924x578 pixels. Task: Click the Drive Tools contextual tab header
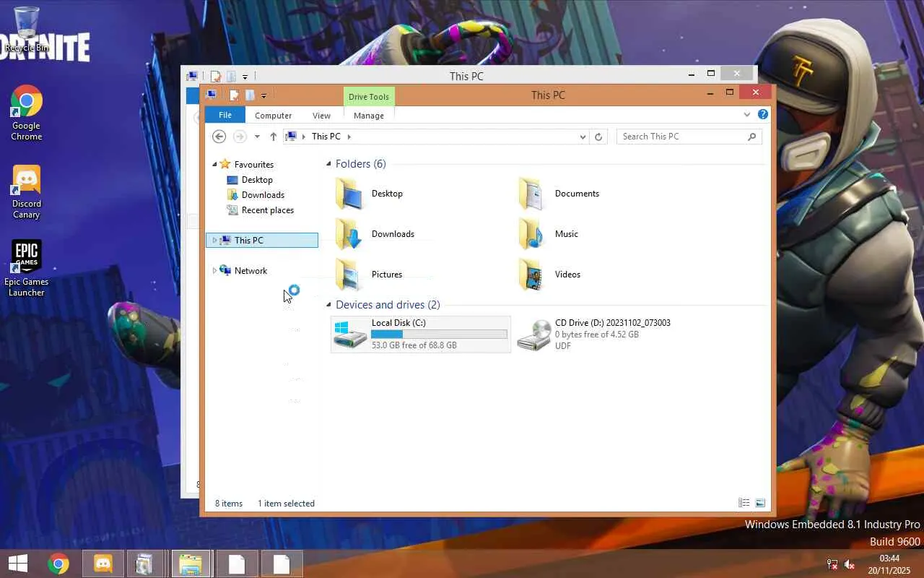pos(369,97)
